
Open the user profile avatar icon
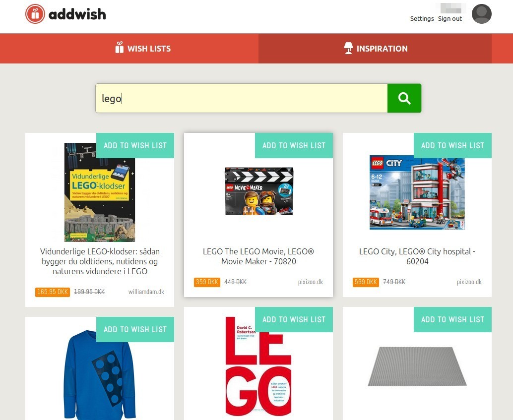click(x=482, y=14)
